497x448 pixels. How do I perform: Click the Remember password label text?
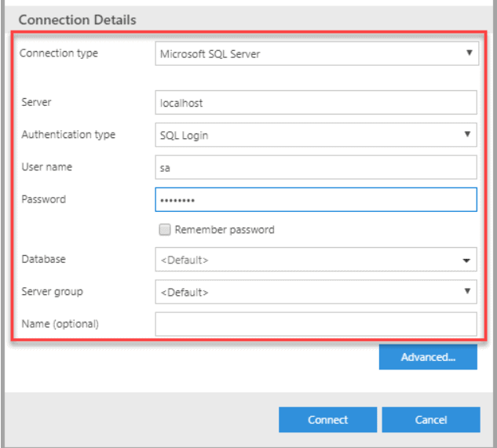click(225, 230)
